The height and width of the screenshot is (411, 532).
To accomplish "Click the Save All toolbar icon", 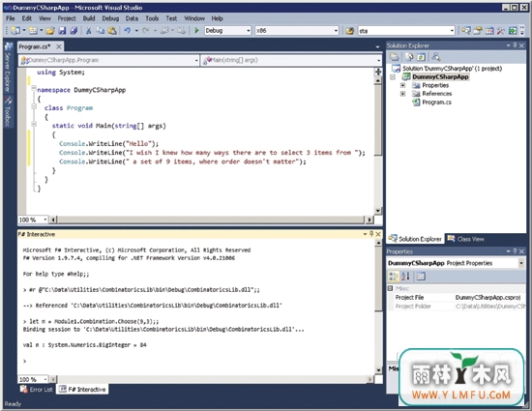I will coord(74,31).
